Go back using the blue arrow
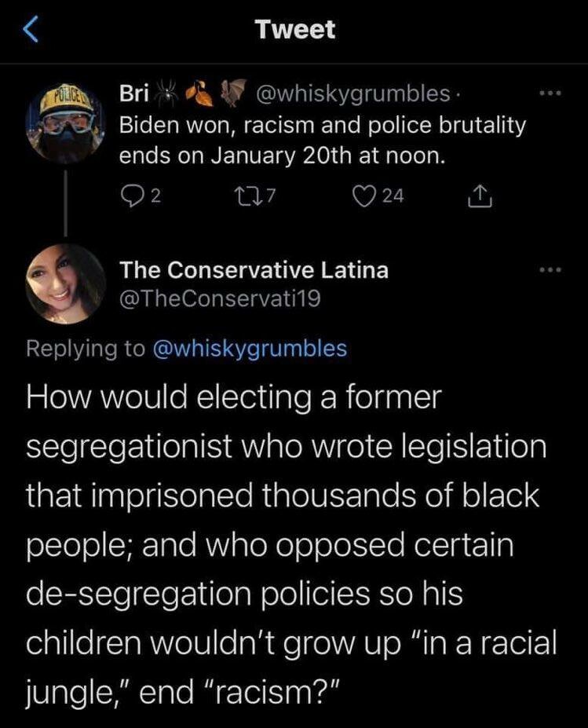The width and height of the screenshot is (588, 728). coord(28,31)
